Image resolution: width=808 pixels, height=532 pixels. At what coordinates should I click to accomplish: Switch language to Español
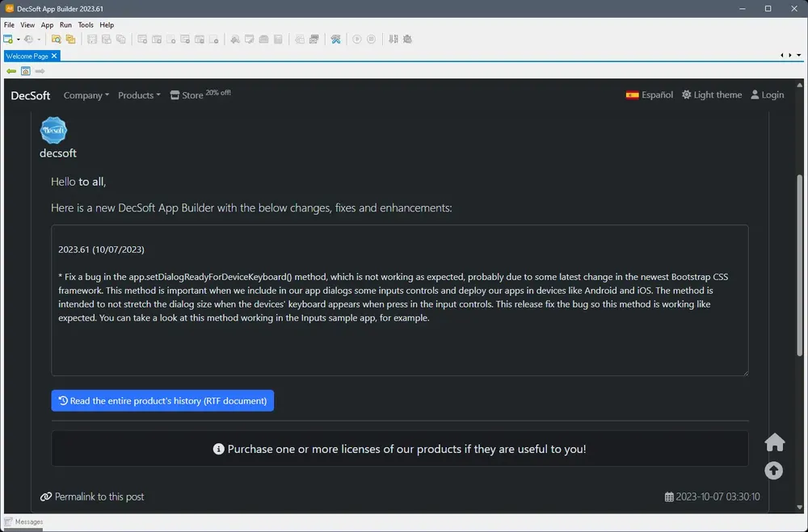650,94
